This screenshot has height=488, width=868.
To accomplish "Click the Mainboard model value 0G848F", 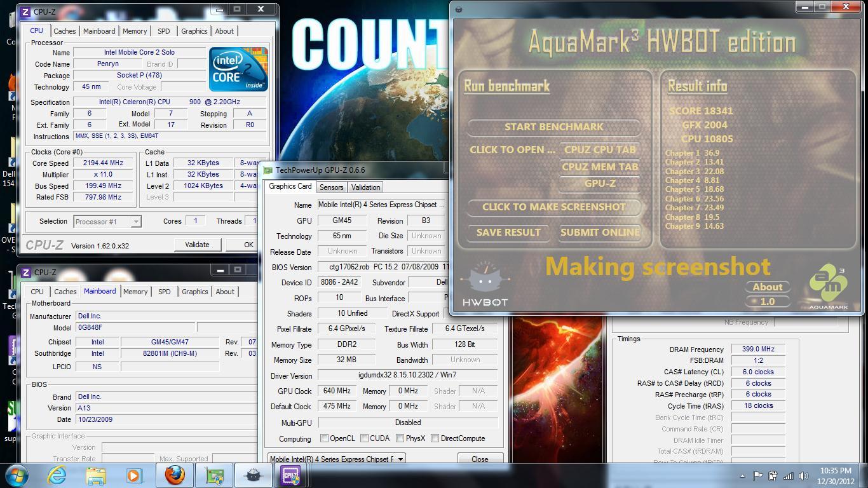I will tap(135, 328).
